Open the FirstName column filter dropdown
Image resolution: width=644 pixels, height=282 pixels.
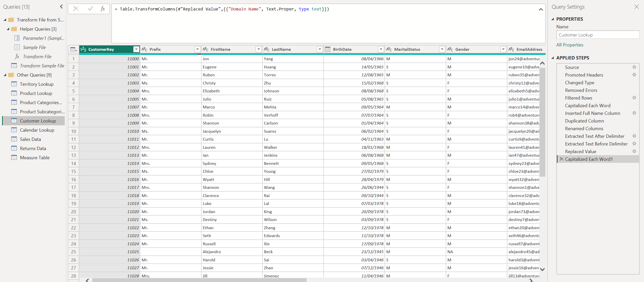point(258,49)
